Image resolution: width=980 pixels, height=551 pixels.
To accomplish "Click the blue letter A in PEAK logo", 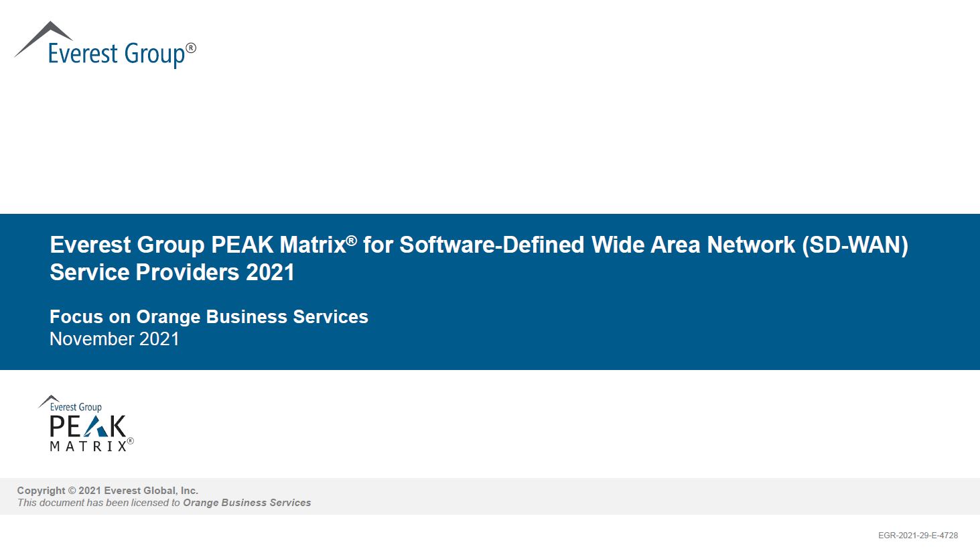I will [91, 426].
